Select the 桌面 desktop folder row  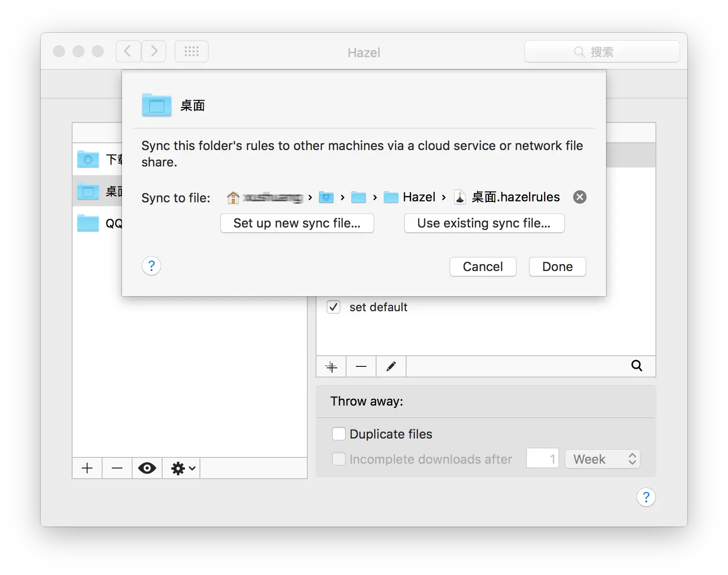98,191
